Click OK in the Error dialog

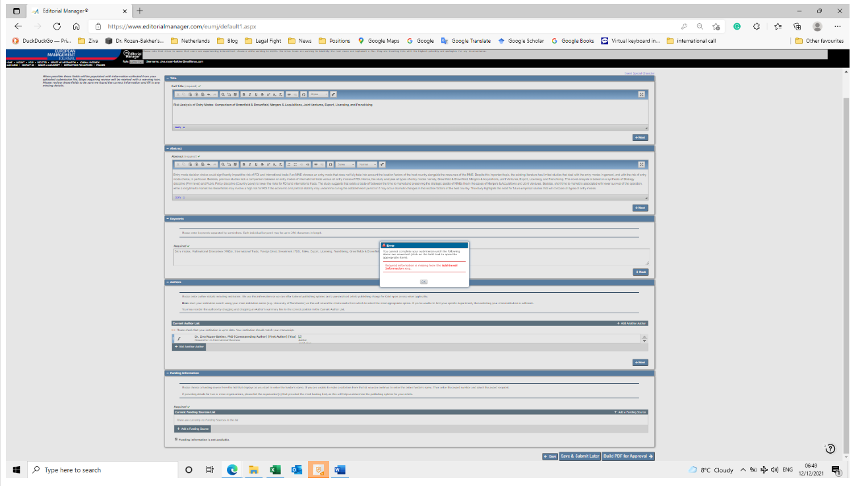(x=423, y=282)
